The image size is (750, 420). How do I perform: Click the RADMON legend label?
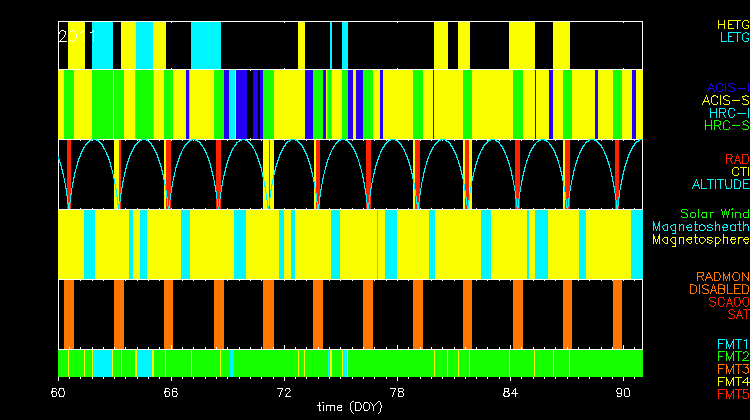[724, 277]
